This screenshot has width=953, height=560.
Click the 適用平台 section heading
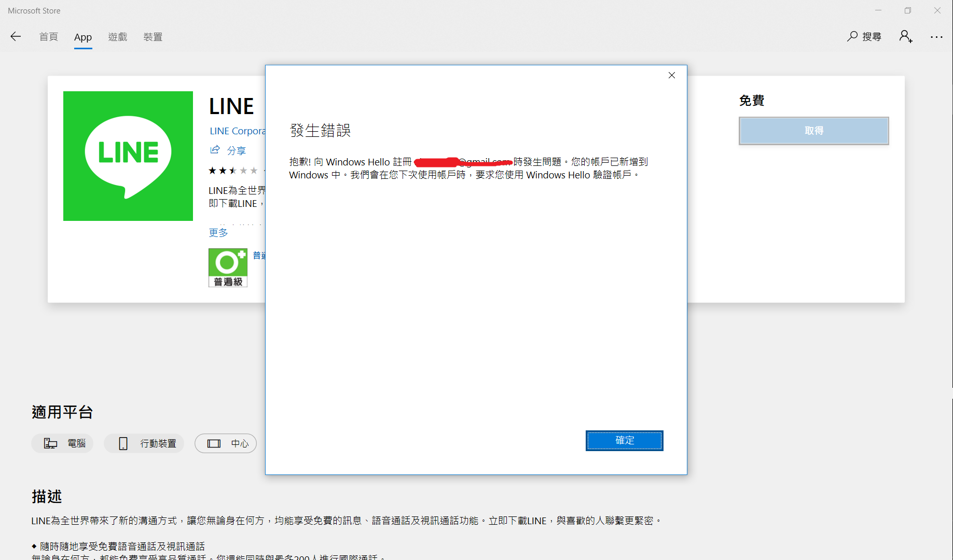62,412
